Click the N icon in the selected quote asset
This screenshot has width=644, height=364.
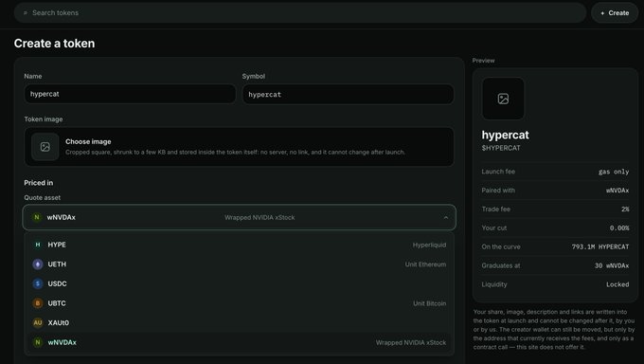coord(37,217)
